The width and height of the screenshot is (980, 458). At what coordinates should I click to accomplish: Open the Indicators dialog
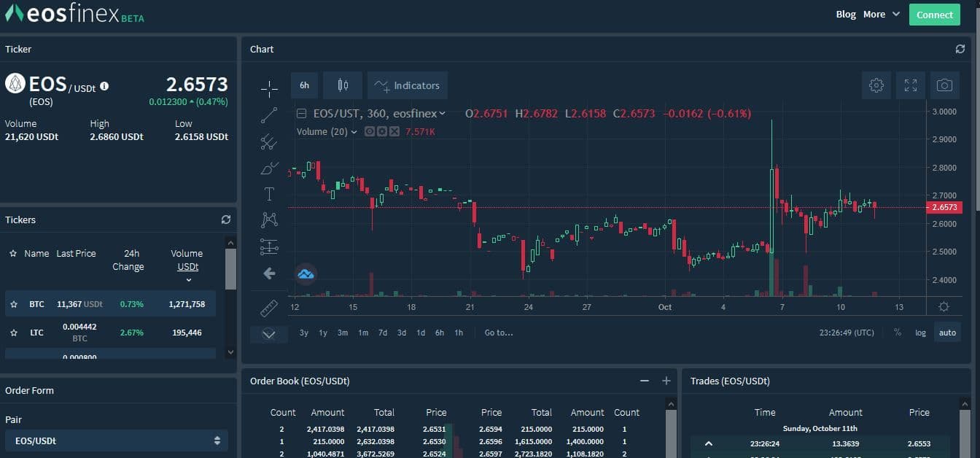point(408,85)
